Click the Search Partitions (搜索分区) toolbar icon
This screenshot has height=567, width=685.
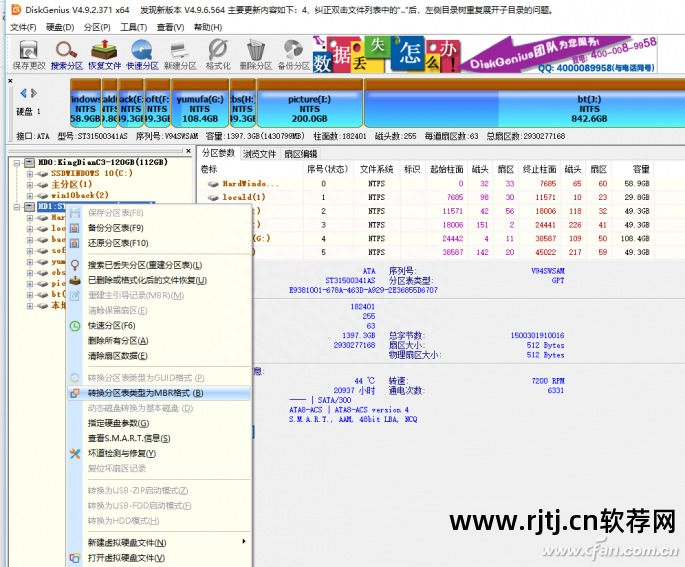(x=66, y=55)
